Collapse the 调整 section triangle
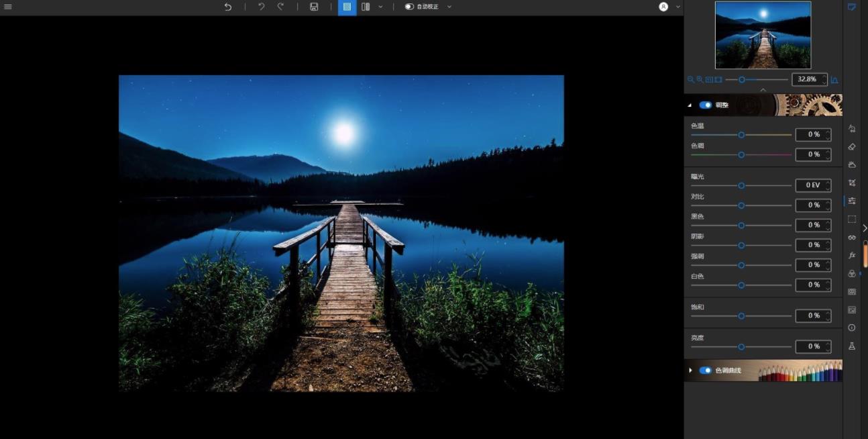Image resolution: width=868 pixels, height=439 pixels. coord(689,105)
